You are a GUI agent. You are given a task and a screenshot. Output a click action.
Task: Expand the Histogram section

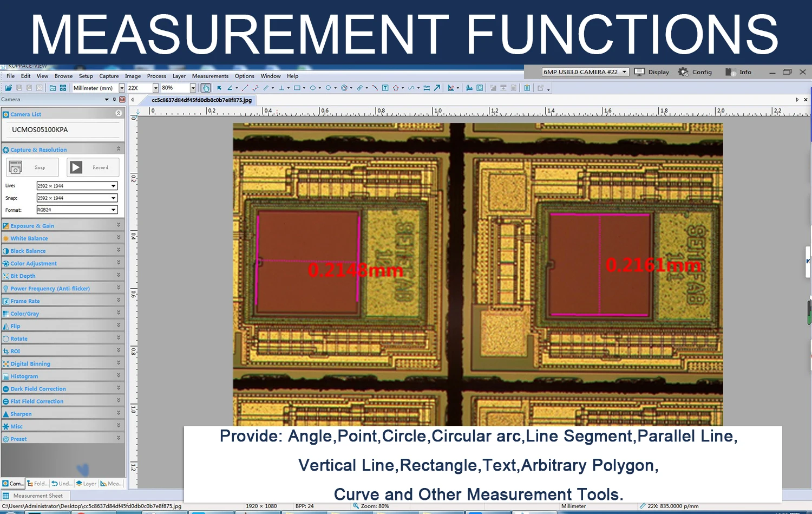pyautogui.click(x=63, y=376)
